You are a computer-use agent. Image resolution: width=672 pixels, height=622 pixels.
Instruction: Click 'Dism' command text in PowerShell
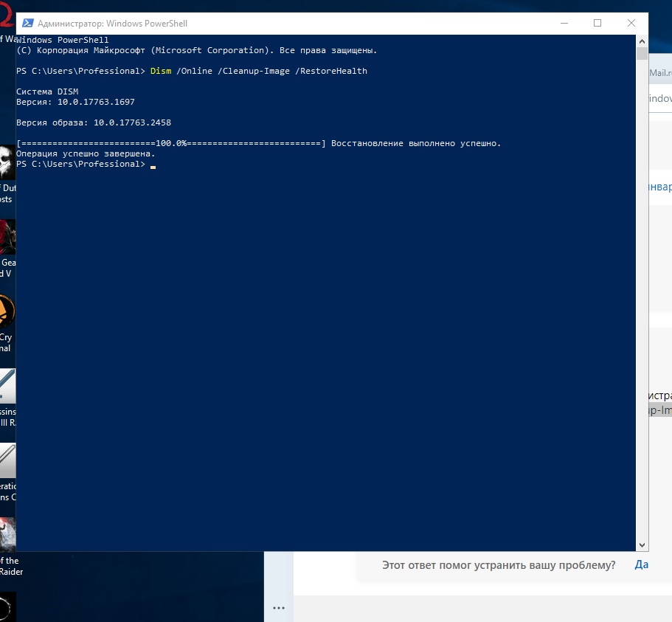[161, 71]
